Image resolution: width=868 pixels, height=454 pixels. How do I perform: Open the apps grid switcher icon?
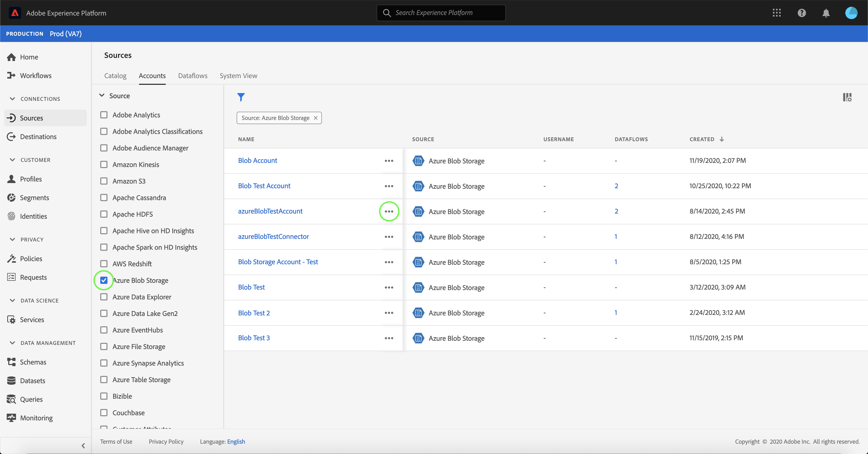777,13
